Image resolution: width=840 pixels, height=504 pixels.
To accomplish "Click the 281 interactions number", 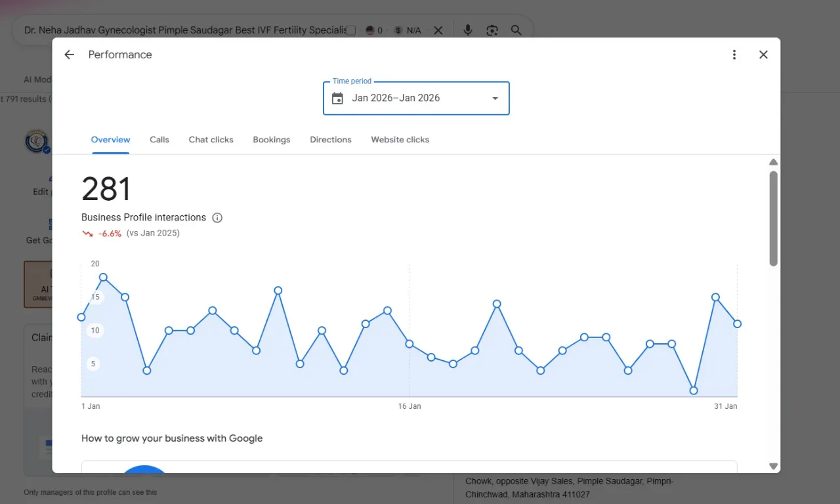I will coord(106,189).
